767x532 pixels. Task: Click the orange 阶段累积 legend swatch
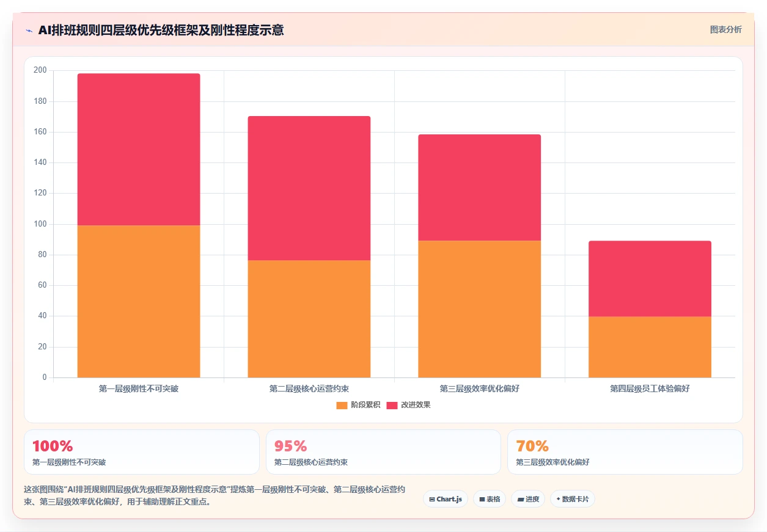tap(342, 405)
